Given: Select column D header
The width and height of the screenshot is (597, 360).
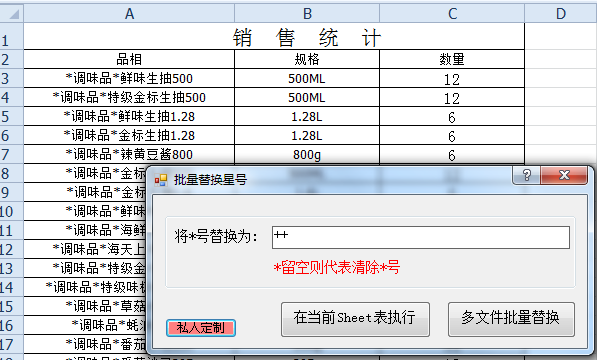Looking at the screenshot, I should point(561,14).
